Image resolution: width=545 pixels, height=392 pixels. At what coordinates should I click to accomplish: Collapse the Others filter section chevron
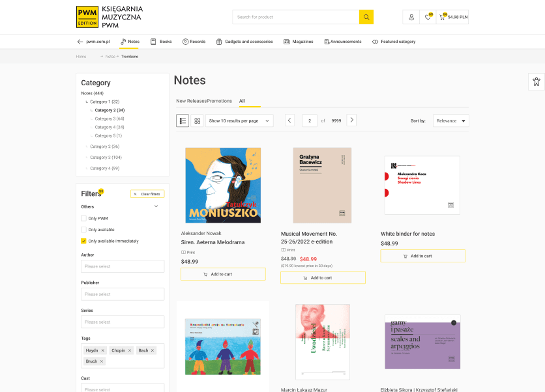click(x=156, y=206)
